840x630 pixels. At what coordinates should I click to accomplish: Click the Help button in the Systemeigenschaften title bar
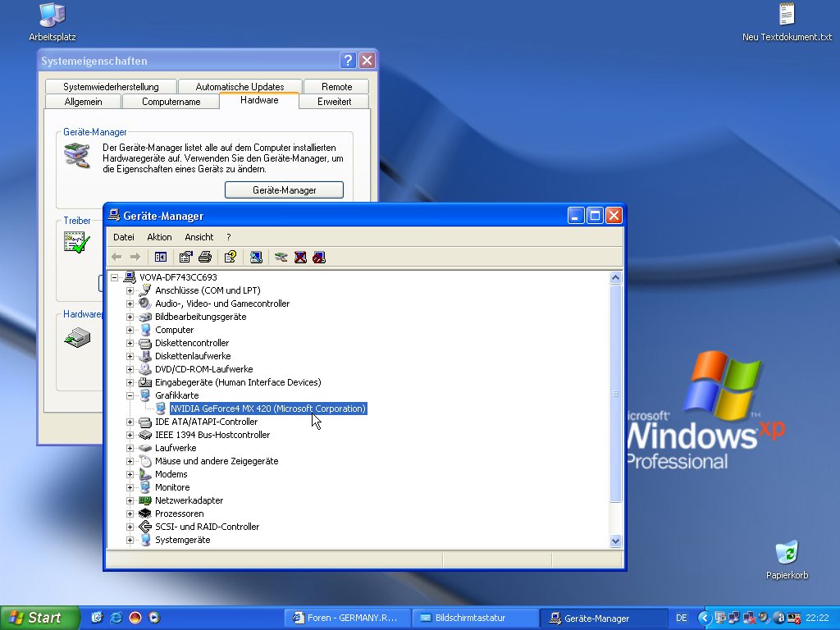pyautogui.click(x=348, y=61)
